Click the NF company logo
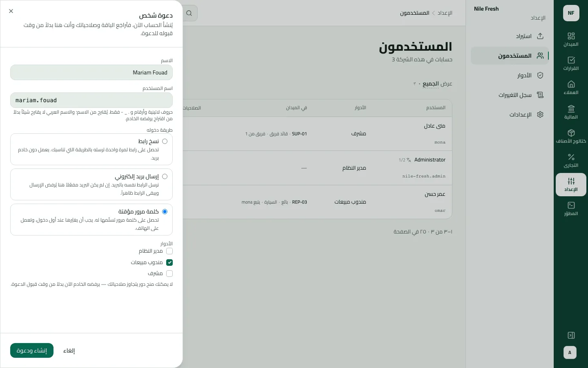Screen dimensions: 588x368 (571, 13)
